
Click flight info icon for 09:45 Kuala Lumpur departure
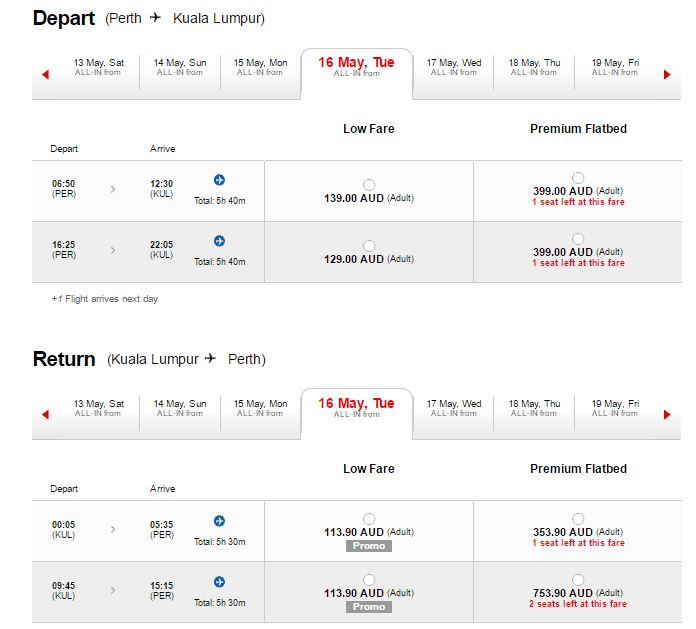pyautogui.click(x=219, y=582)
